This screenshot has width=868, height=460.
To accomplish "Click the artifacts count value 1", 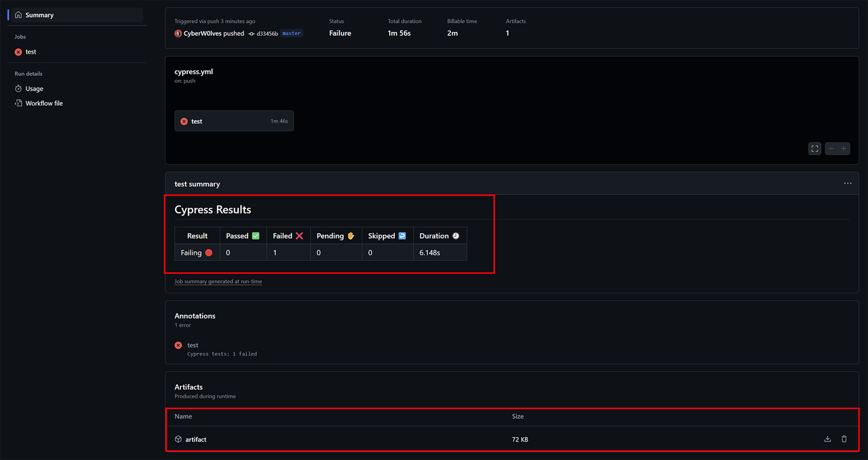I will point(507,33).
